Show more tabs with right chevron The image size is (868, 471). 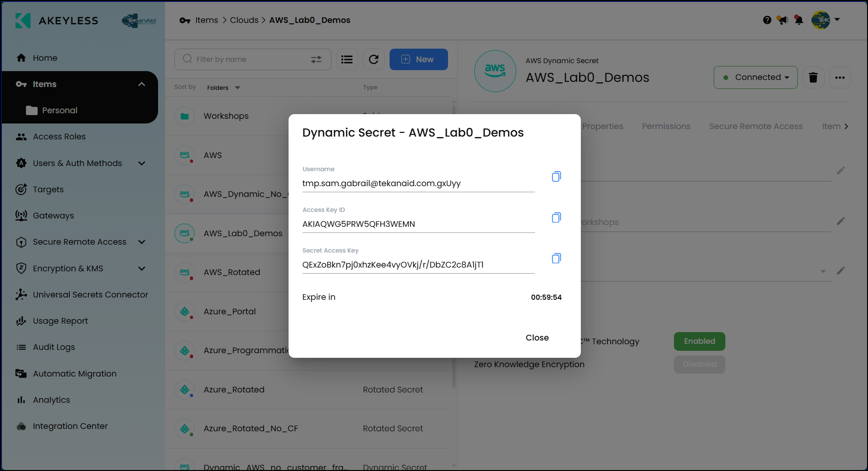pyautogui.click(x=846, y=126)
